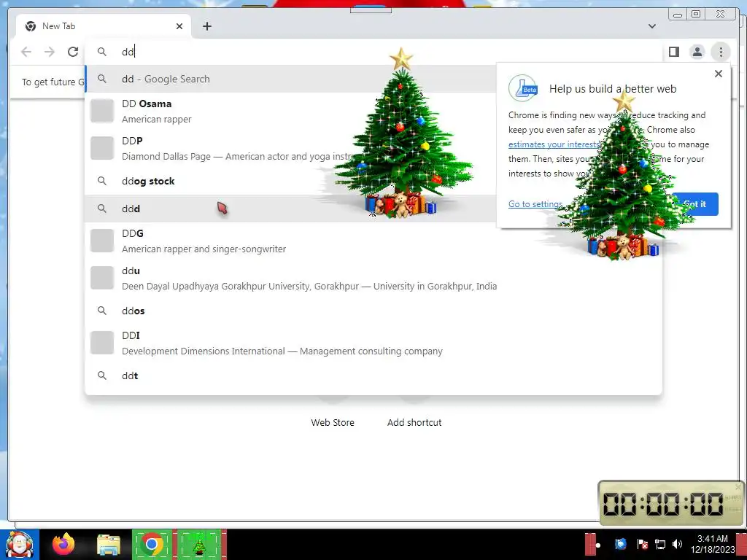This screenshot has width=747, height=560.
Task: Open the Santa start button
Action: tap(20, 544)
